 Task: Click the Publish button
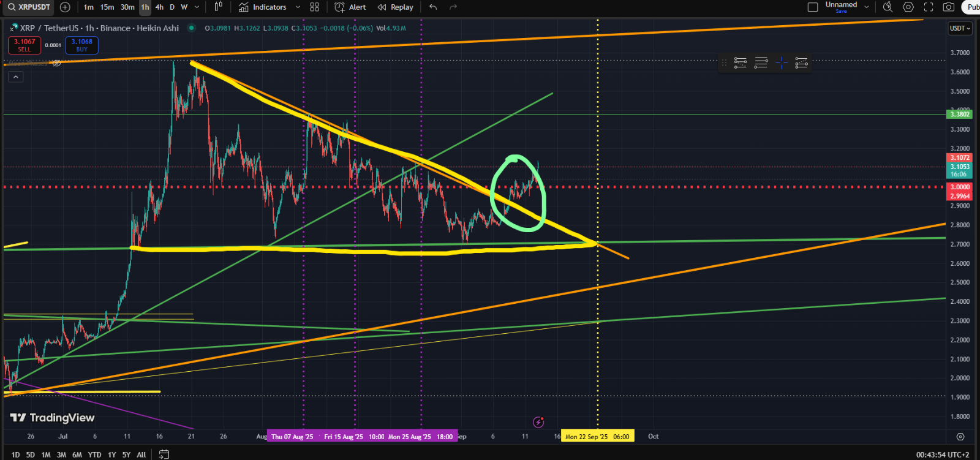click(x=971, y=7)
